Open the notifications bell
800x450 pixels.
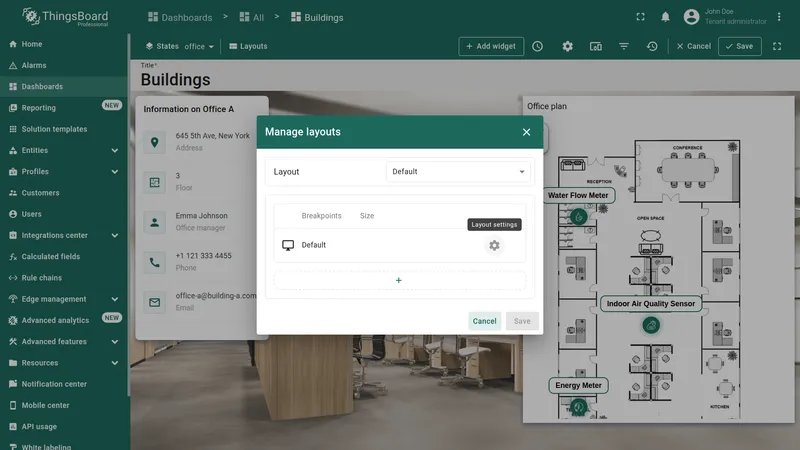click(665, 17)
